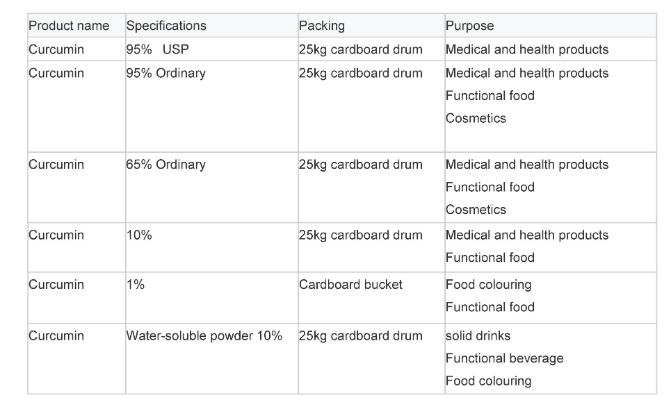Click the "1%" specification cell

coord(136,284)
